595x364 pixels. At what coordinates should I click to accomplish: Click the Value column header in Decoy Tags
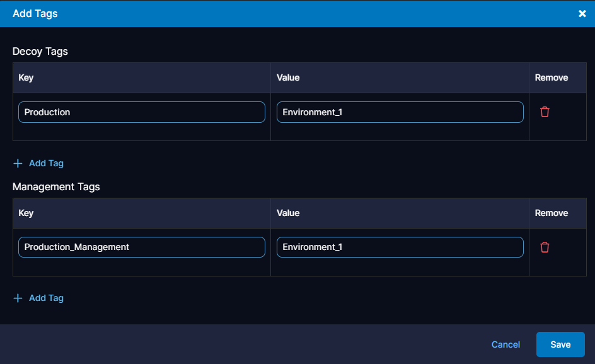288,78
